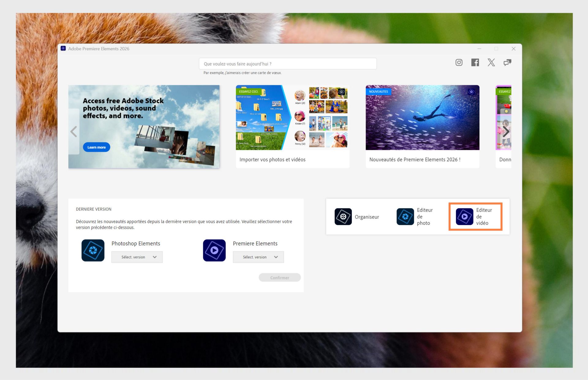Viewport: 588px width, 380px height.
Task: Expand Photoshop Elements Sélect. version dropdown
Action: coord(137,257)
